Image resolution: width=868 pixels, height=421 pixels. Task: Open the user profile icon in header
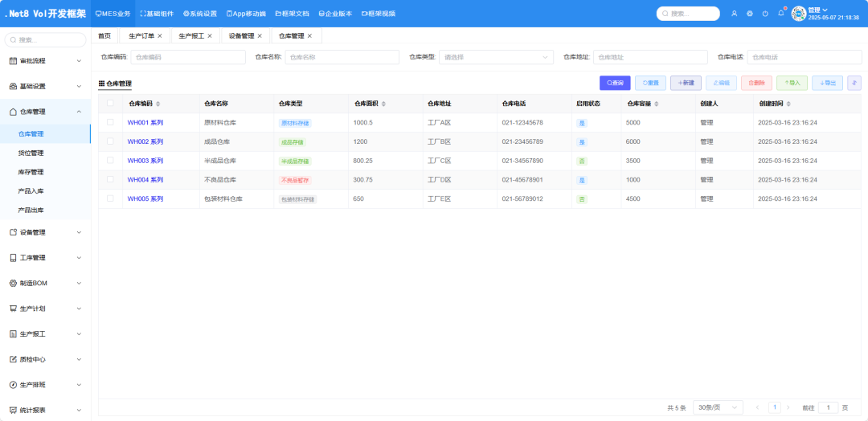point(734,14)
